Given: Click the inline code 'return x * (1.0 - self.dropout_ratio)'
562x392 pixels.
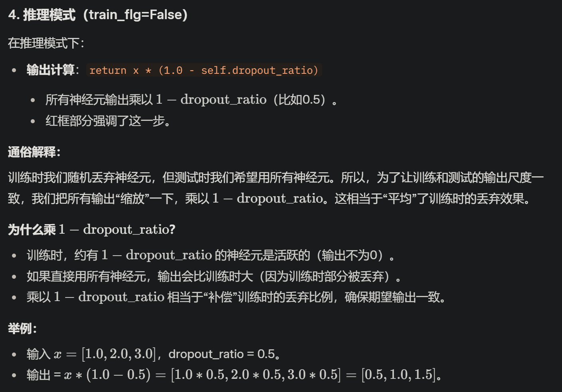Looking at the screenshot, I should click(x=204, y=70).
